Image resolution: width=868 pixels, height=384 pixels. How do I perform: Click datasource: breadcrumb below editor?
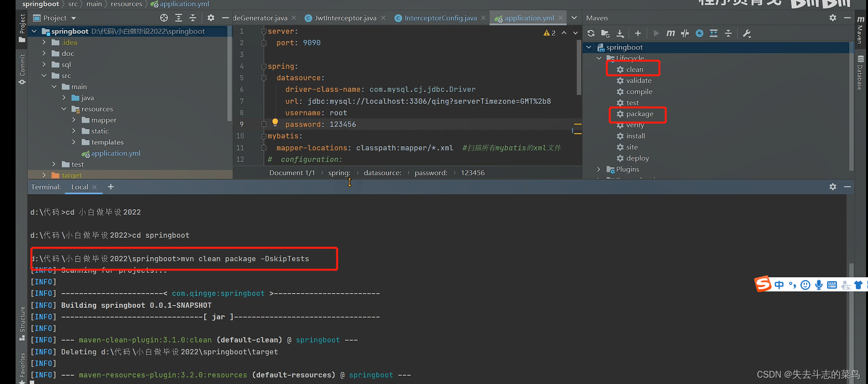click(x=383, y=173)
